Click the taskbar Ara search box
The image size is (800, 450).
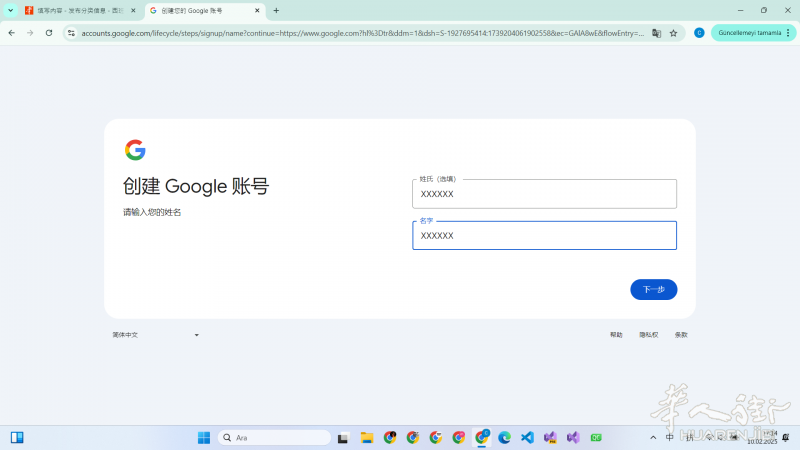coord(274,438)
